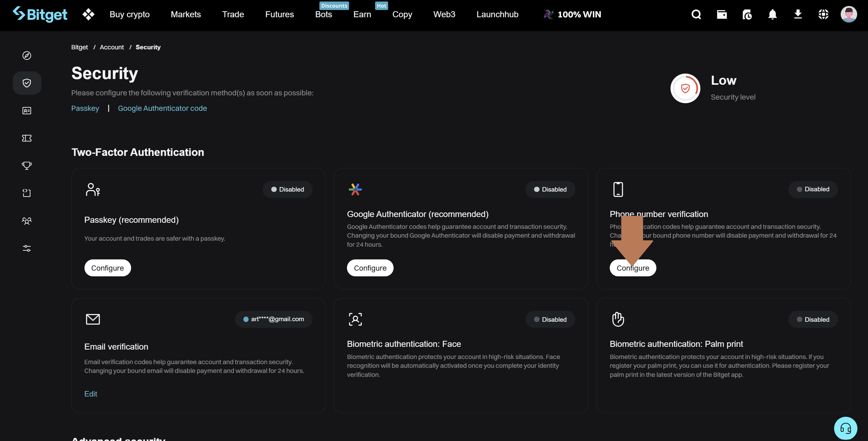Select the Security shield sidebar icon
Image resolution: width=868 pixels, height=441 pixels.
[27, 83]
